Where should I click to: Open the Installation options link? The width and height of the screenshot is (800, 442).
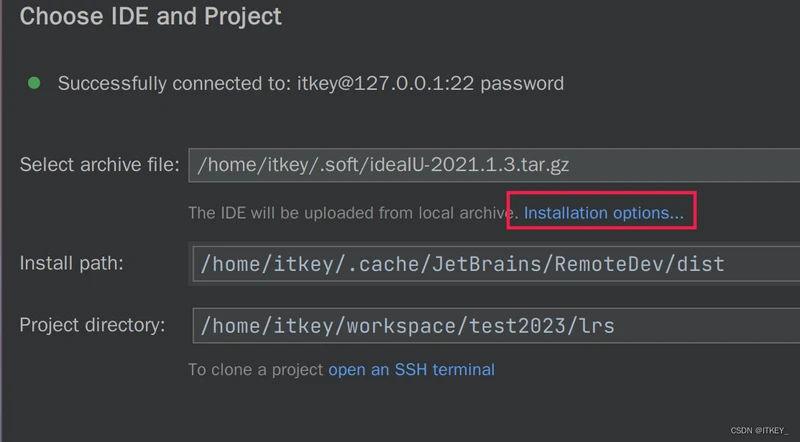604,213
